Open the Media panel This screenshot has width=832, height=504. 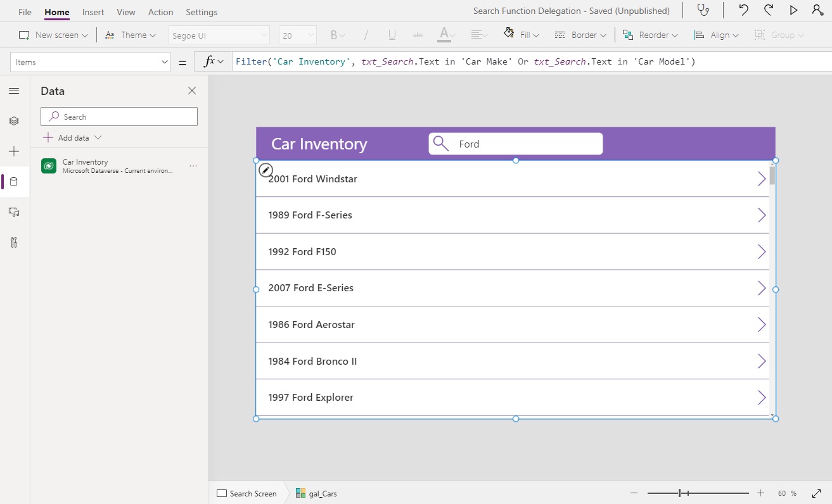coord(14,212)
